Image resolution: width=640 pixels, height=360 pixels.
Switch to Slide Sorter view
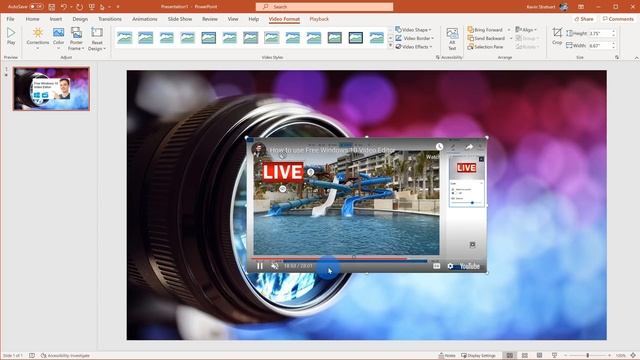525,356
